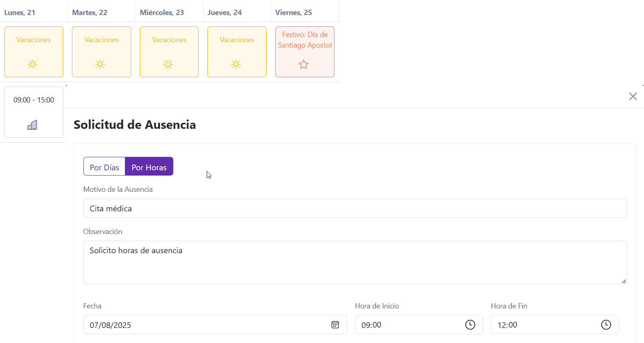The image size is (644, 343).
Task: Open the Festivo Día de Santiago Apostol card
Action: [305, 52]
